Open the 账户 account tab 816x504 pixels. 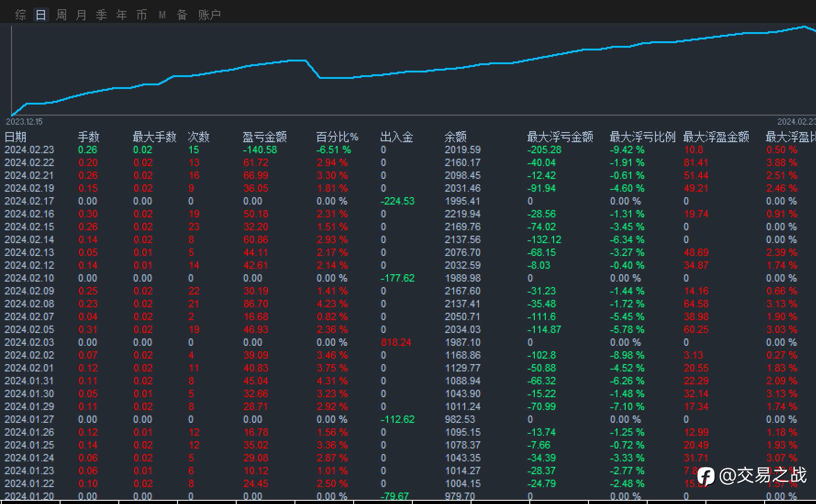(x=210, y=15)
